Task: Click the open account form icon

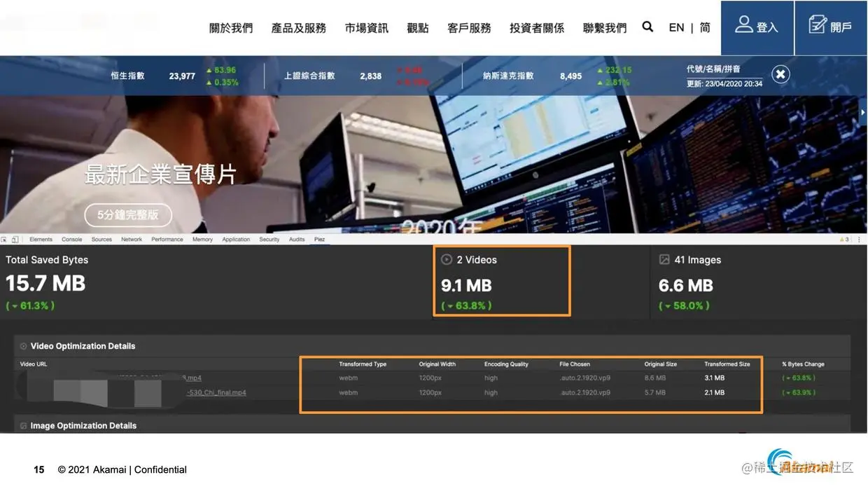Action: (x=817, y=25)
